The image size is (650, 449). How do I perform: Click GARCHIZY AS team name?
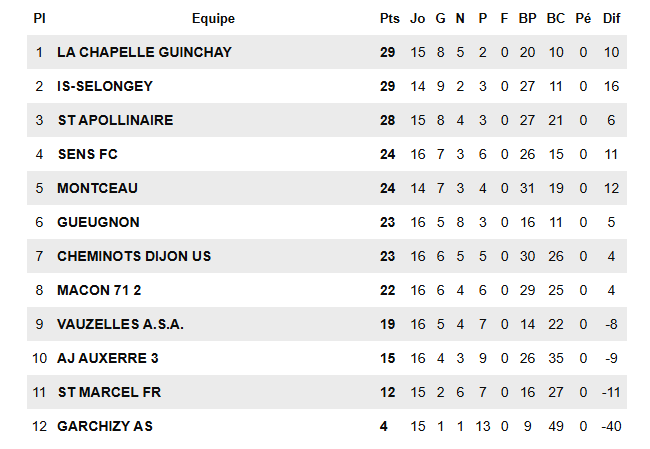click(105, 426)
